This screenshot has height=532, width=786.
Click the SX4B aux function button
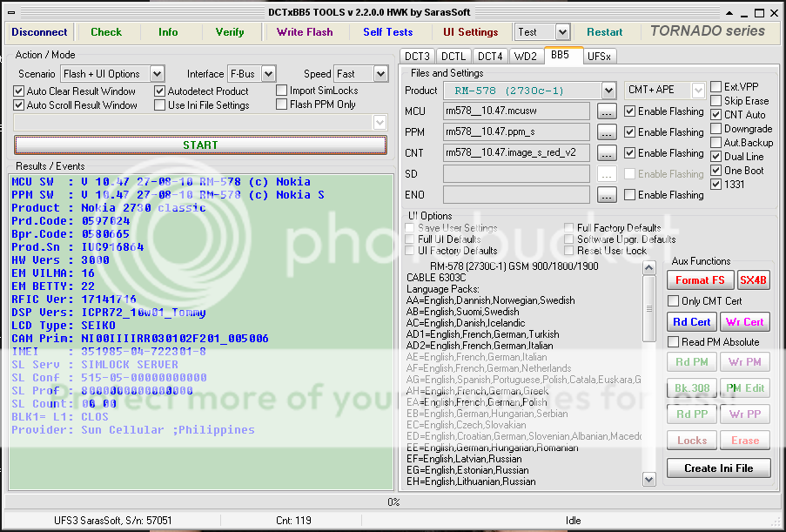click(753, 280)
